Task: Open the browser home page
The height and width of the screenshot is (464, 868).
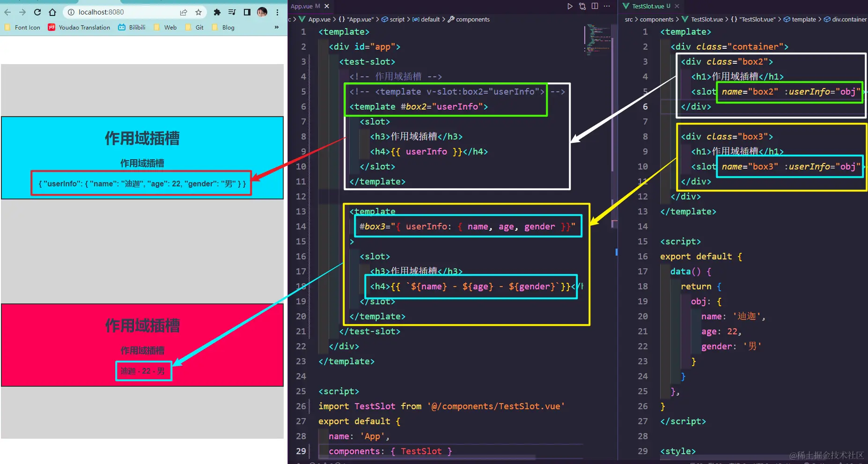Action: 52,12
